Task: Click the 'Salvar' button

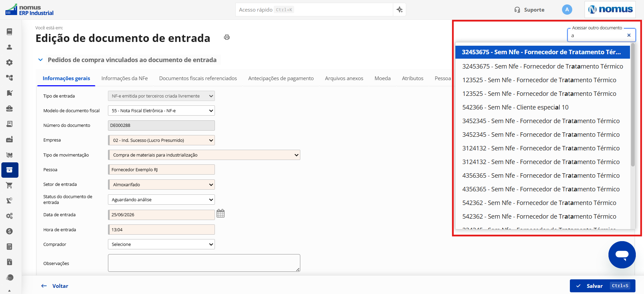Action: click(603, 286)
